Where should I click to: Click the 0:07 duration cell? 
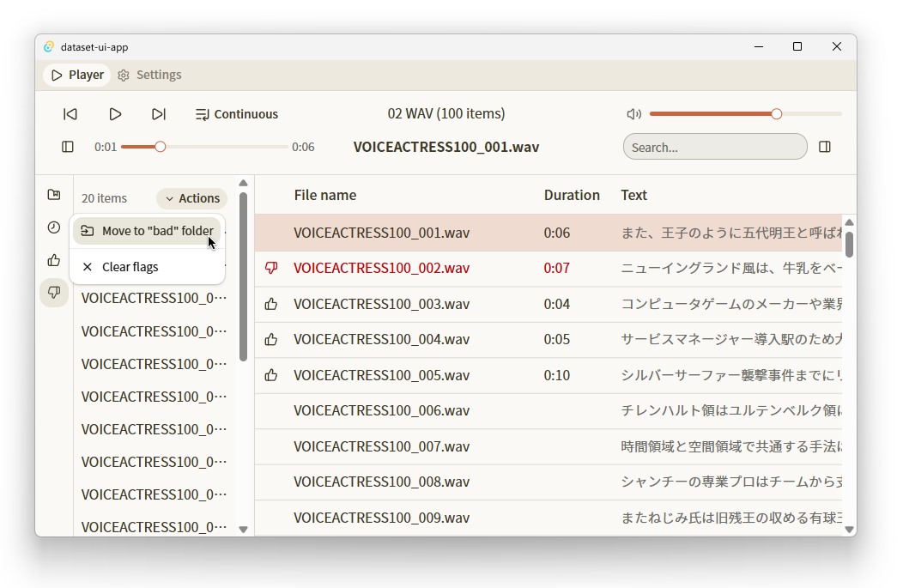[x=557, y=269]
